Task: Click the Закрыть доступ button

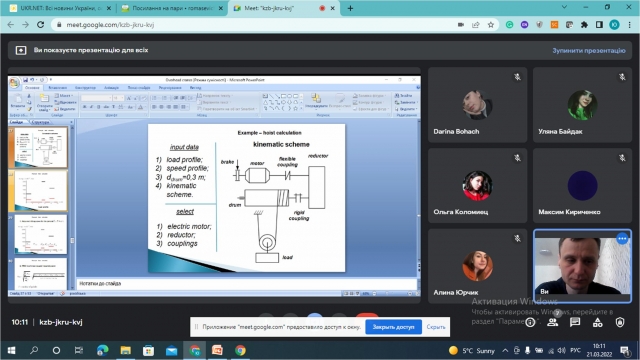Action: tap(393, 327)
